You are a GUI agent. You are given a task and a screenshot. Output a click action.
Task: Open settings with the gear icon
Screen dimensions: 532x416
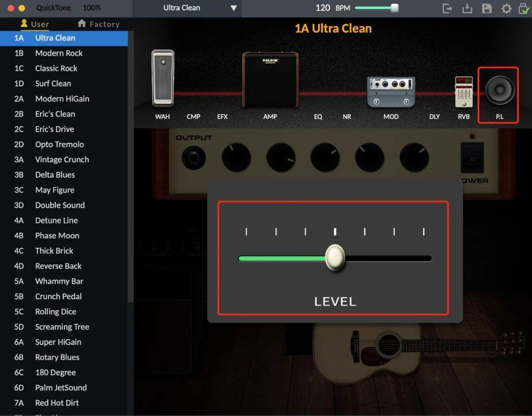(506, 8)
